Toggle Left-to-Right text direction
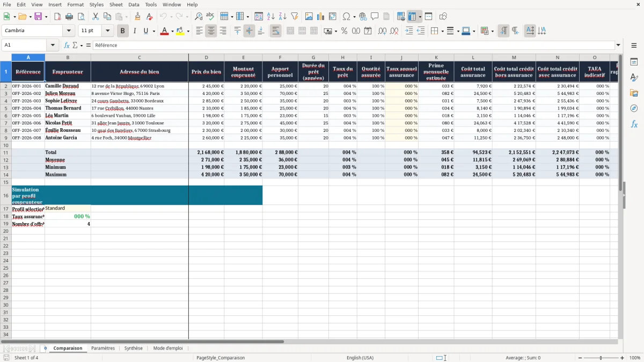644x362 pixels. click(x=503, y=31)
